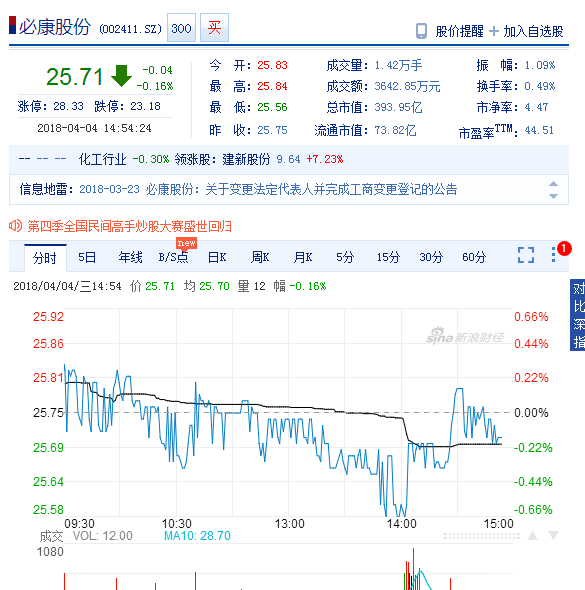
Task: Select the 分时 tab
Action: (45, 258)
